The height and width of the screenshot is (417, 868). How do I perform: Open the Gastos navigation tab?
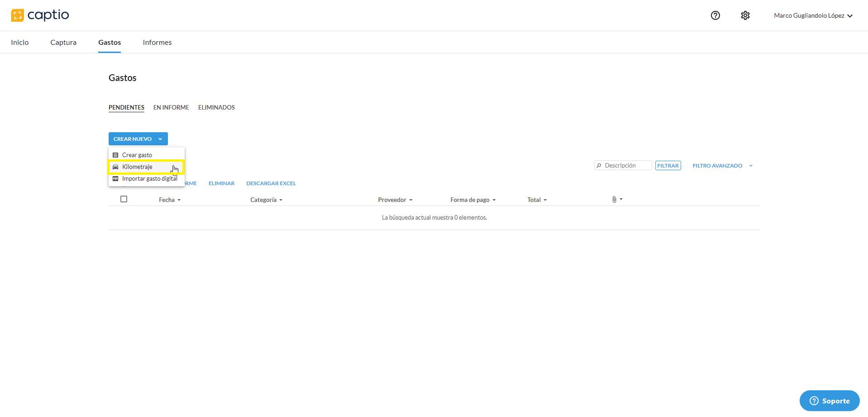pyautogui.click(x=110, y=42)
